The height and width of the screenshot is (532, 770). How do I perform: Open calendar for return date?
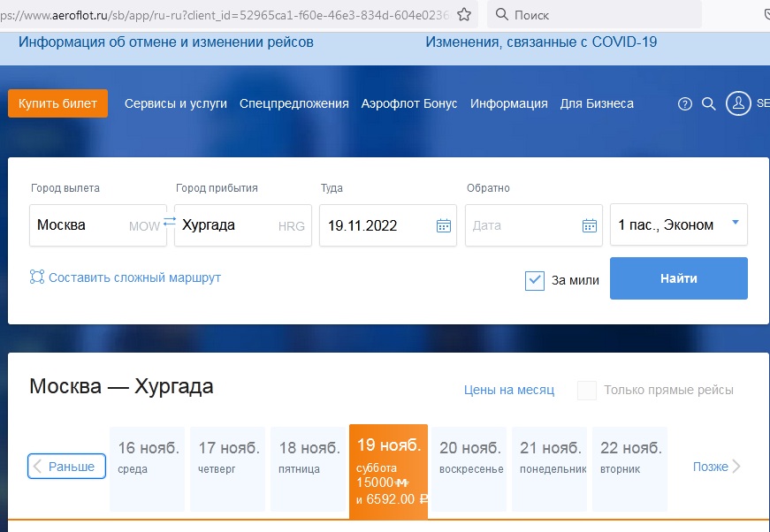point(590,225)
